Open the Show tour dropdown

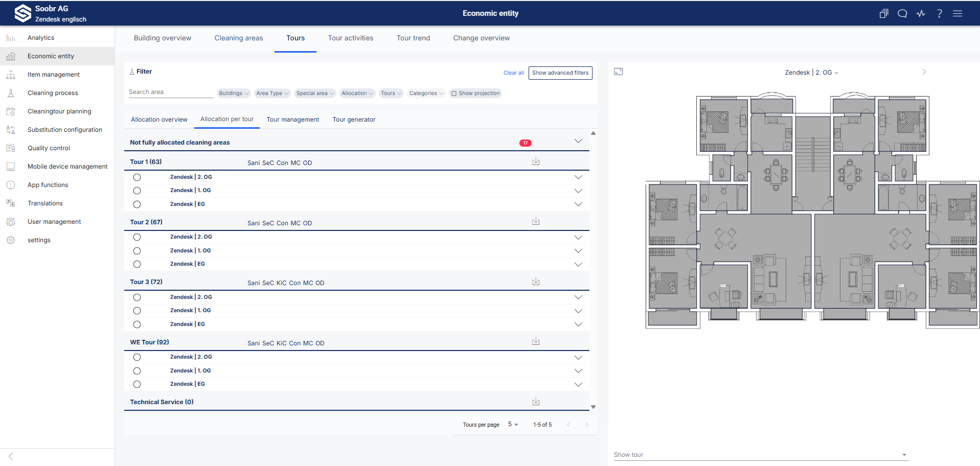point(761,455)
